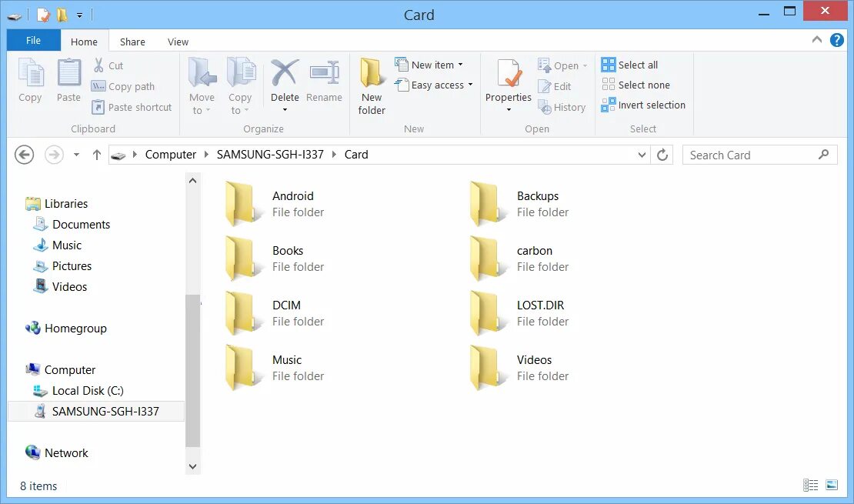Image resolution: width=854 pixels, height=504 pixels.
Task: Select the Backups folder
Action: tap(520, 204)
